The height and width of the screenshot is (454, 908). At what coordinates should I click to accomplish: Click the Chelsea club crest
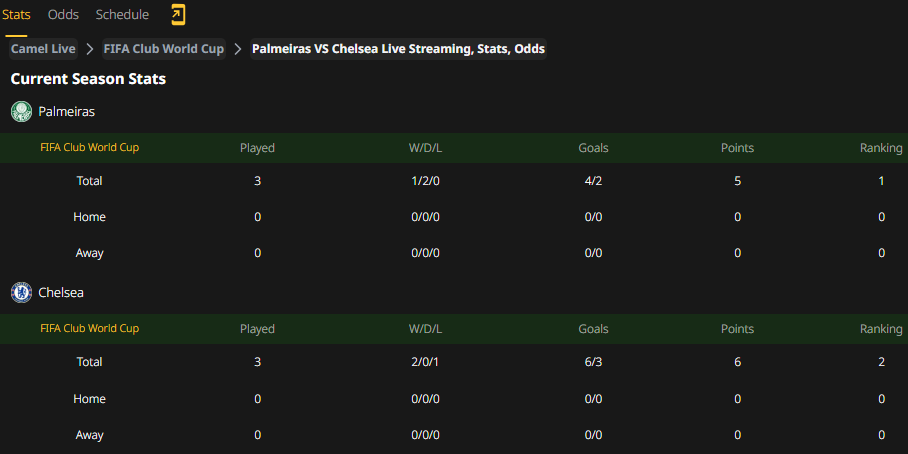coord(21,292)
